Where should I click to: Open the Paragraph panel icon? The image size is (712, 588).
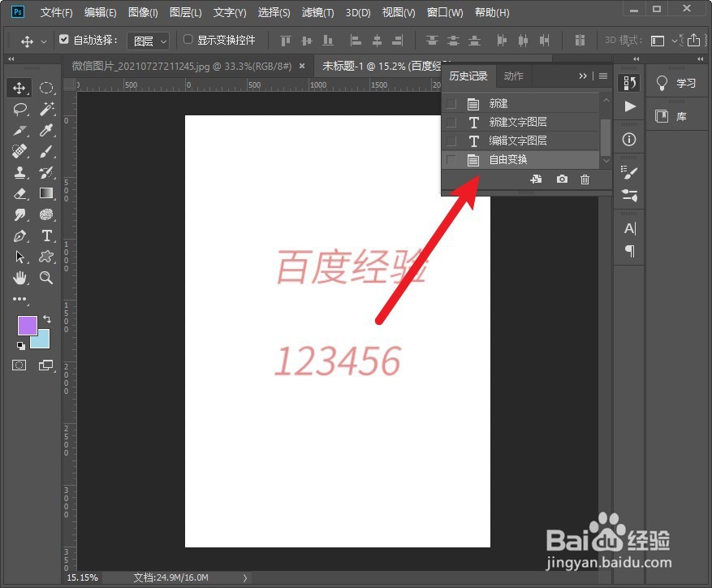click(630, 251)
